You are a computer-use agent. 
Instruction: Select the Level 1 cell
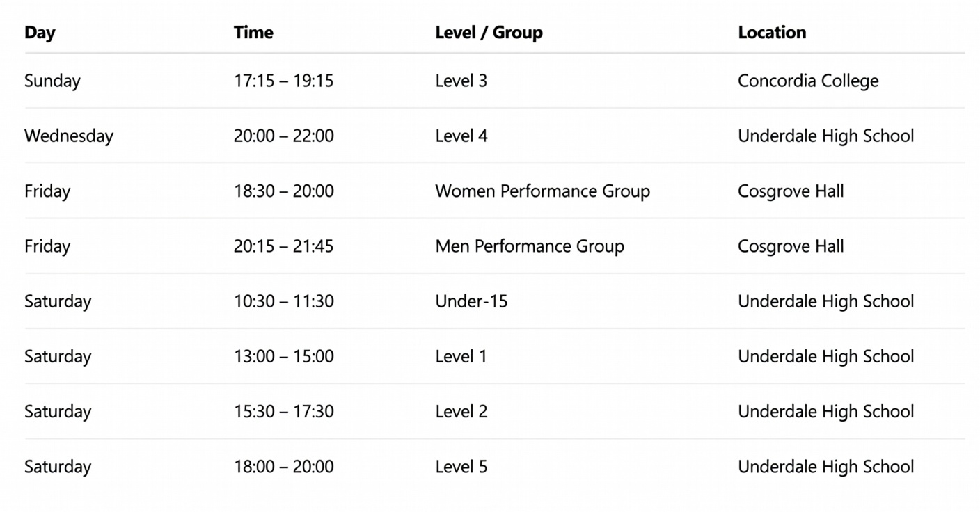(x=461, y=356)
